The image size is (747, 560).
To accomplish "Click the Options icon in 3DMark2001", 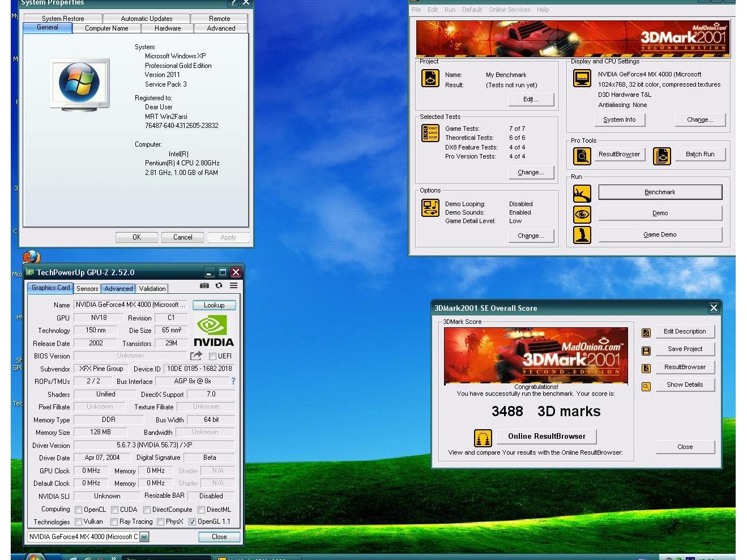I will coord(430,208).
